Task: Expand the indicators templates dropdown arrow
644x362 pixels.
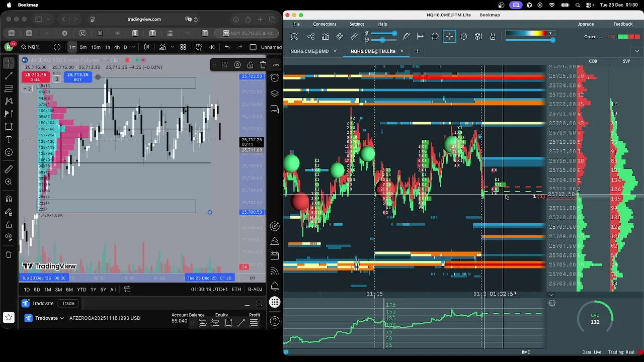Action: (x=172, y=47)
